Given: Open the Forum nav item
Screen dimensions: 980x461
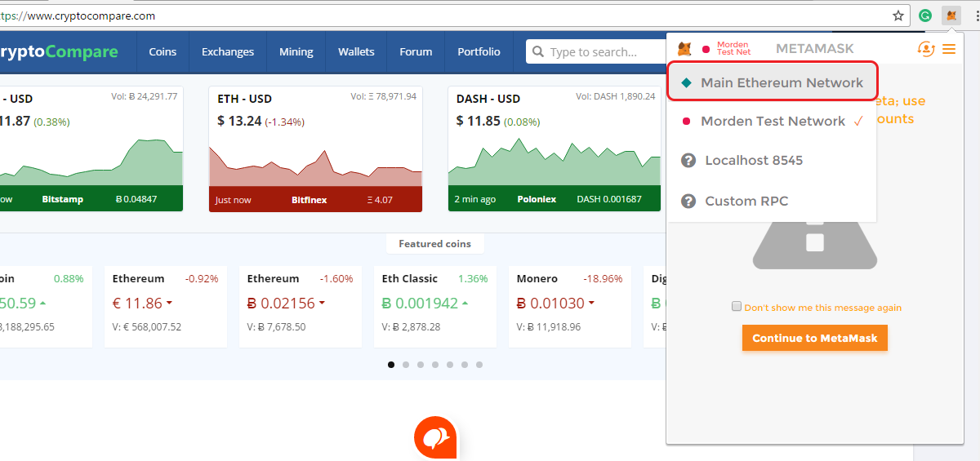Looking at the screenshot, I should pyautogui.click(x=416, y=51).
